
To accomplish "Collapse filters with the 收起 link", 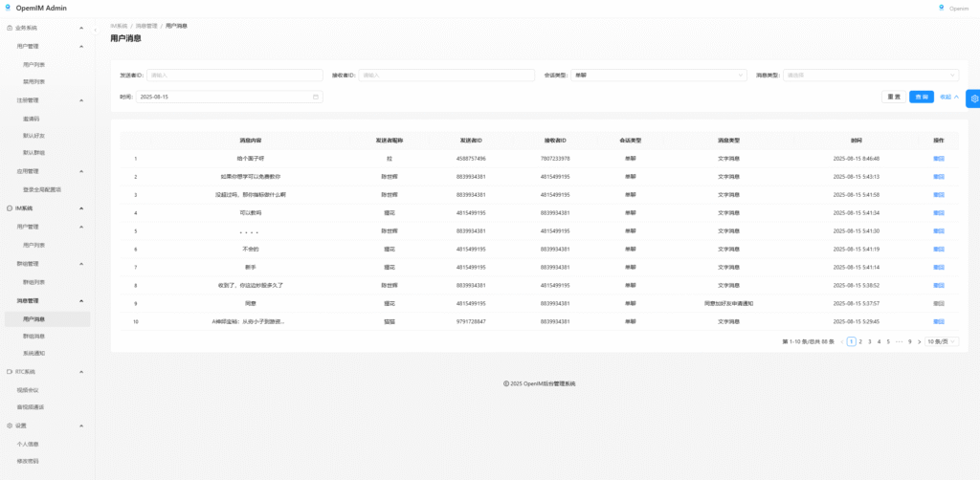I will click(949, 97).
